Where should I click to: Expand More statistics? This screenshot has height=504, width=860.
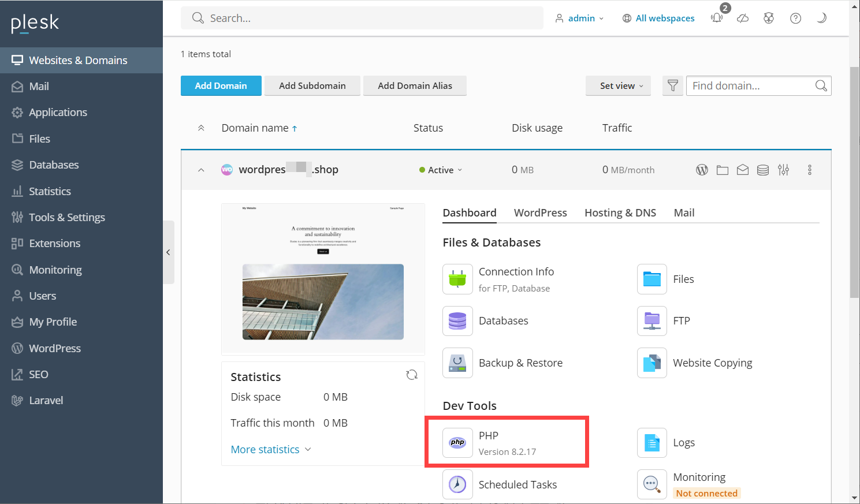coord(271,449)
